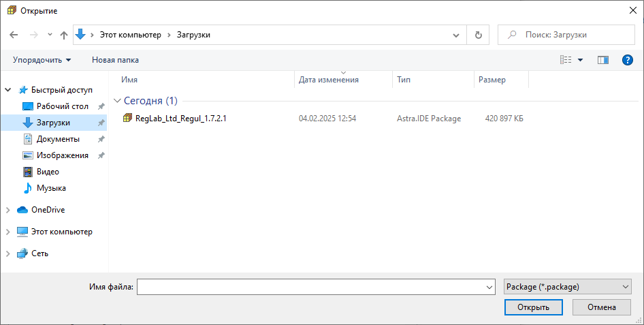Sort files by Размер column
This screenshot has height=325, width=644.
[x=492, y=80]
